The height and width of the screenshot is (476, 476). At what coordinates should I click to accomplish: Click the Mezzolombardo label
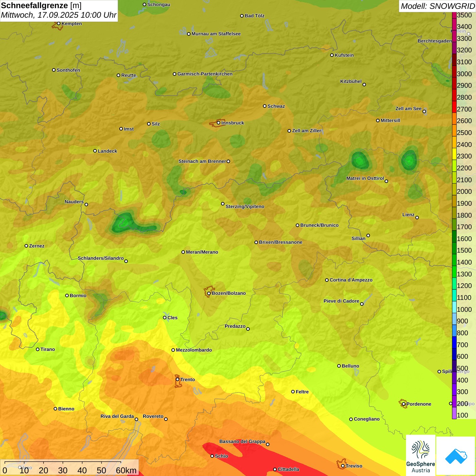pos(194,350)
